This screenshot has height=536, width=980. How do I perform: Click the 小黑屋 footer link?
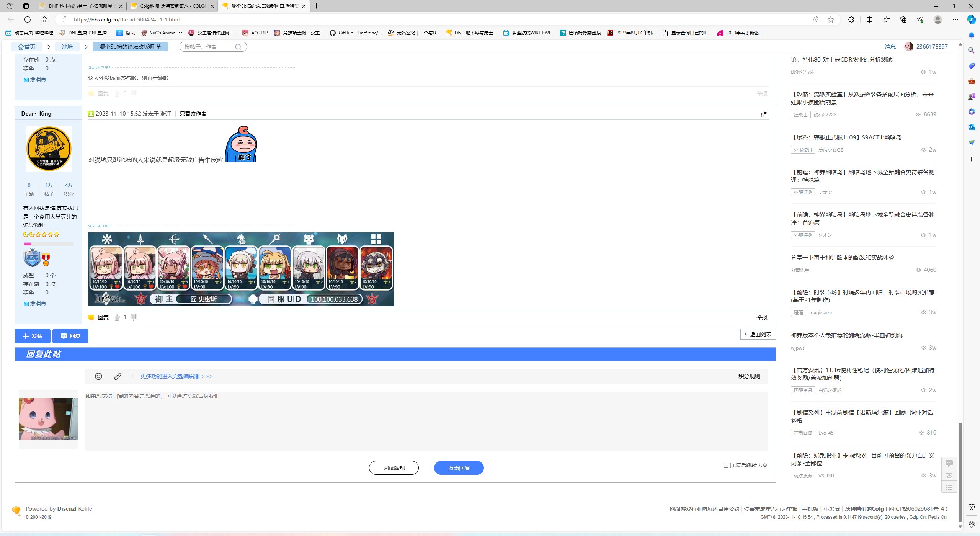pos(831,509)
